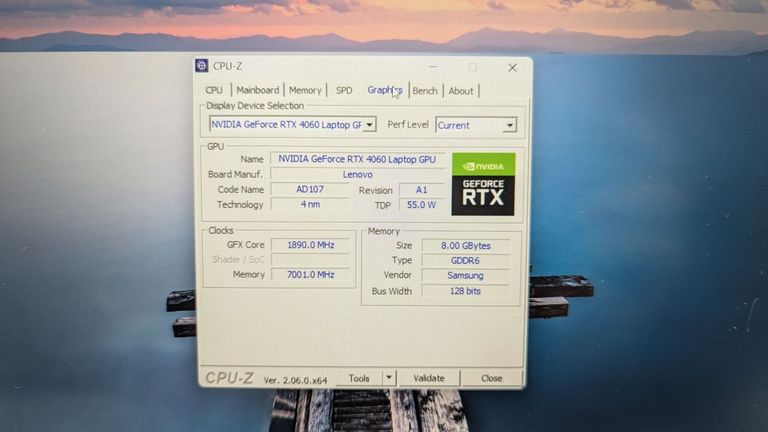Expand the Tools dropdown arrow
The height and width of the screenshot is (432, 768).
(x=389, y=378)
